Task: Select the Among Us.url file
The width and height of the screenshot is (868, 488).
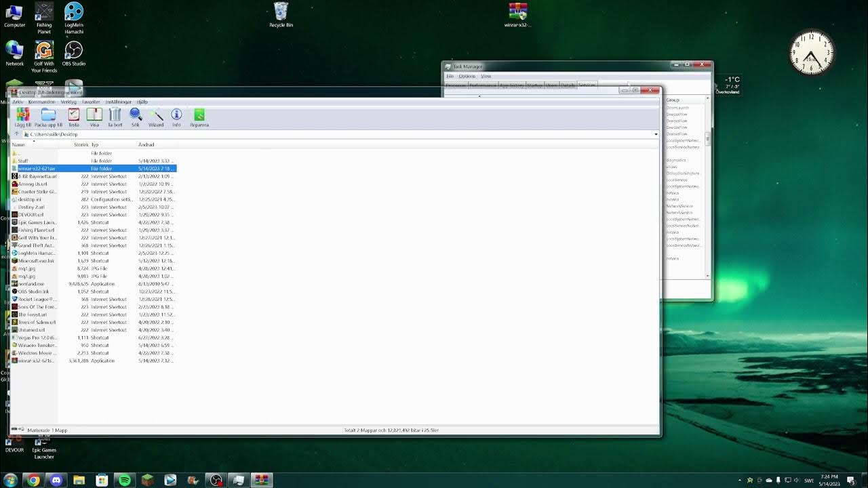Action: (x=94, y=184)
